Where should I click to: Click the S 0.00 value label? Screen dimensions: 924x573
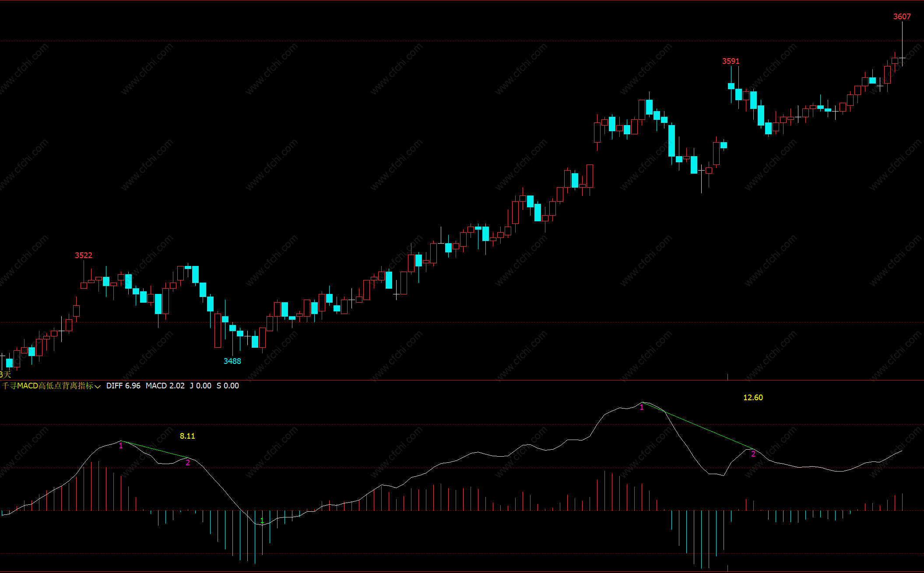coord(228,386)
